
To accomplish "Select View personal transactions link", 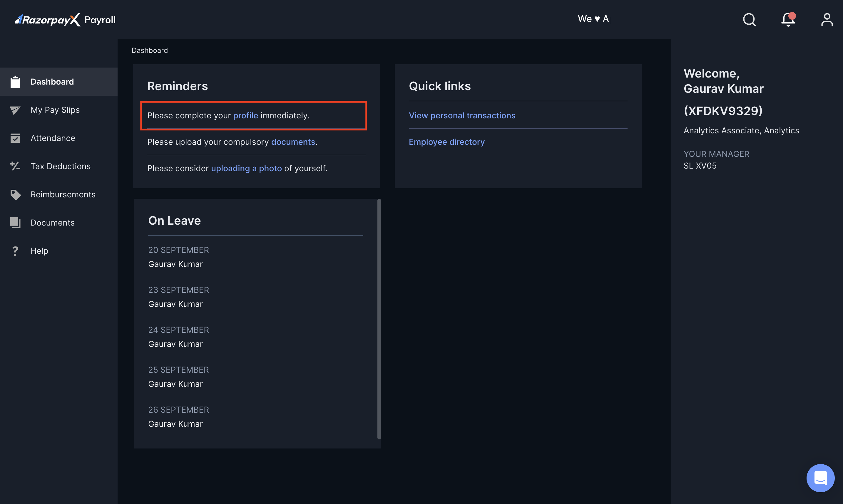I will [462, 115].
